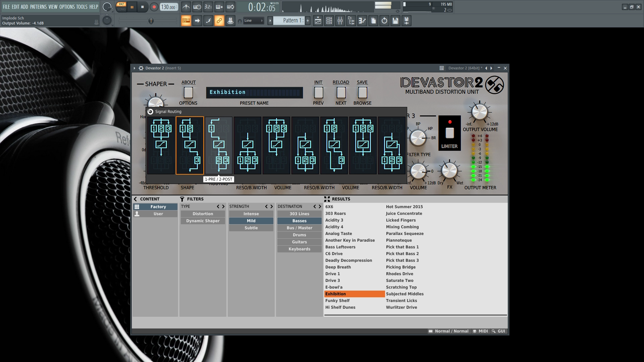Open Devastor 2 plugin gear settings icon
The width and height of the screenshot is (644, 362).
[x=141, y=68]
